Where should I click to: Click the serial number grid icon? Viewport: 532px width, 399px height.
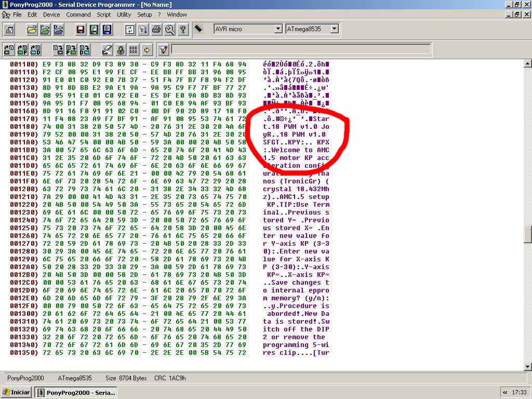point(134,50)
